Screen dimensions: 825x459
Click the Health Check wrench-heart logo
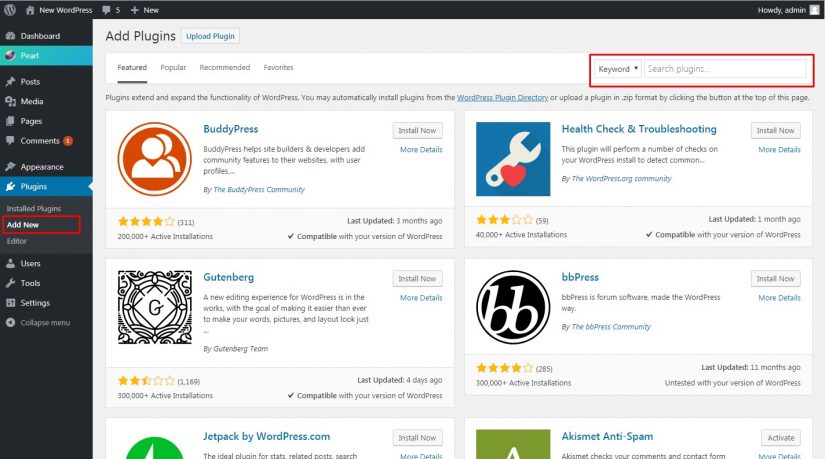coord(513,159)
